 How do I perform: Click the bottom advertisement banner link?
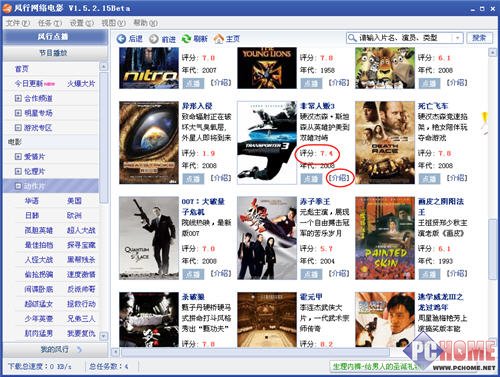click(375, 366)
